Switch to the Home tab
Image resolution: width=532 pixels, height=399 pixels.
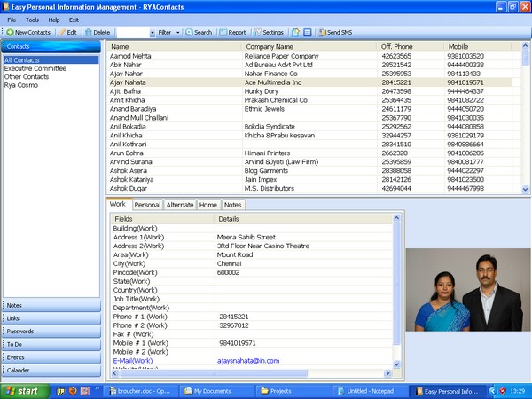point(208,205)
